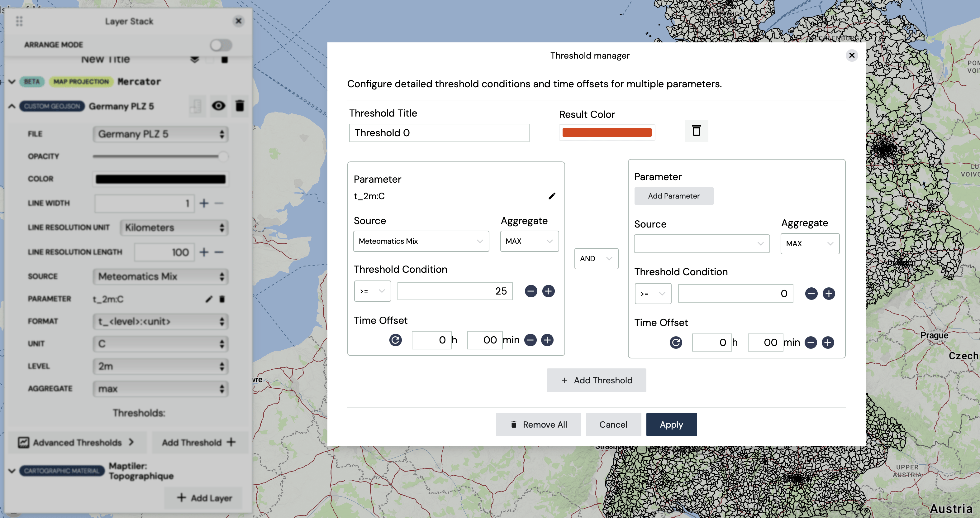The width and height of the screenshot is (980, 518).
Task: Click Add Parameter button
Action: pos(674,196)
